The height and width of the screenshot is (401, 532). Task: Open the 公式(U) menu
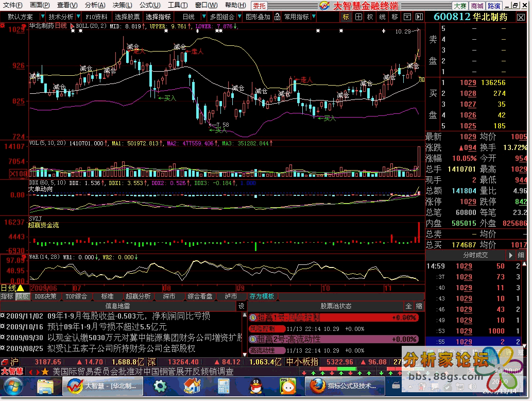(150, 5)
